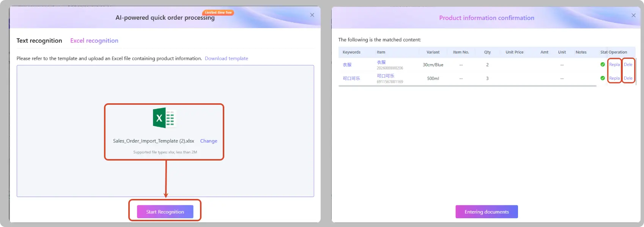The image size is (644, 227).
Task: Open the 衣服 keyword link
Action: [347, 65]
